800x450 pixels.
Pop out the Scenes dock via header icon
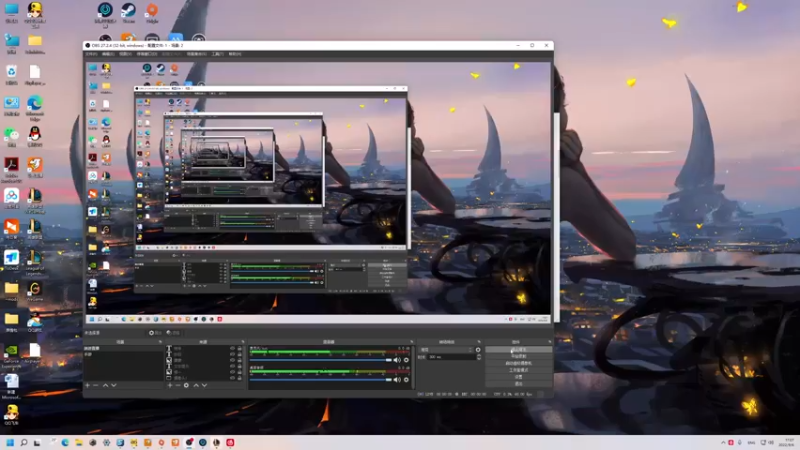(x=160, y=342)
